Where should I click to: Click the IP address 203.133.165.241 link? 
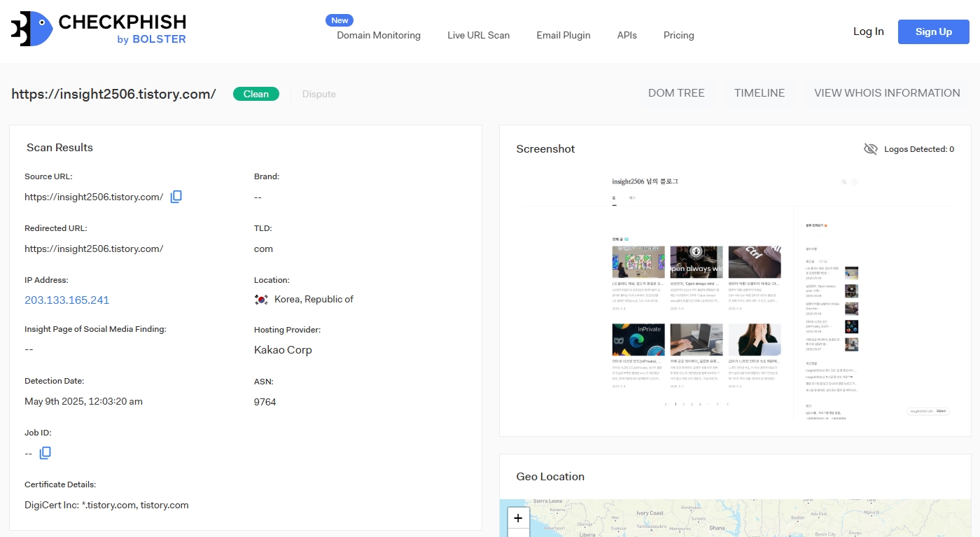(x=67, y=300)
